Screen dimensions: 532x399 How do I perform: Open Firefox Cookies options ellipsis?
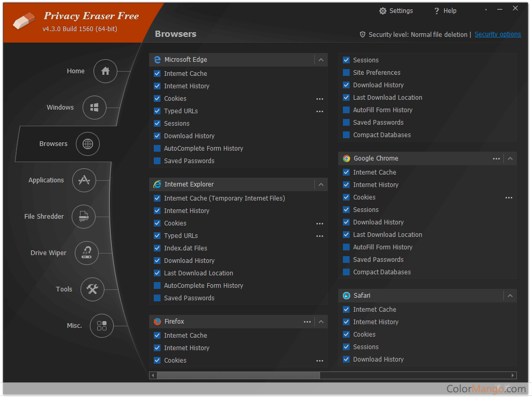320,361
